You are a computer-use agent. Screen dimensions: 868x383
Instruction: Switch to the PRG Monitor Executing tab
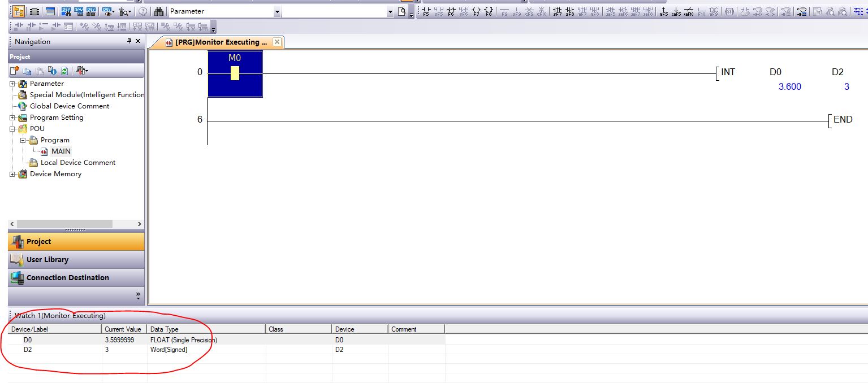pyautogui.click(x=218, y=42)
